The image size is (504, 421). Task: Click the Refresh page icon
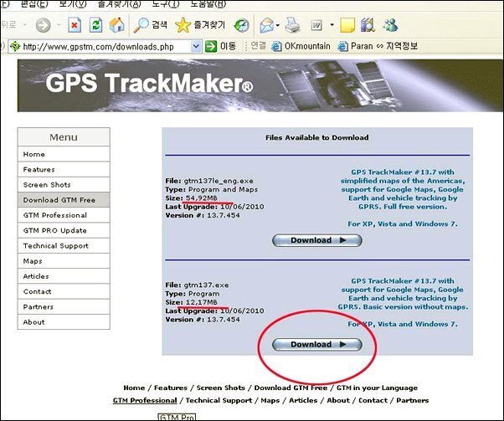pyautogui.click(x=95, y=25)
